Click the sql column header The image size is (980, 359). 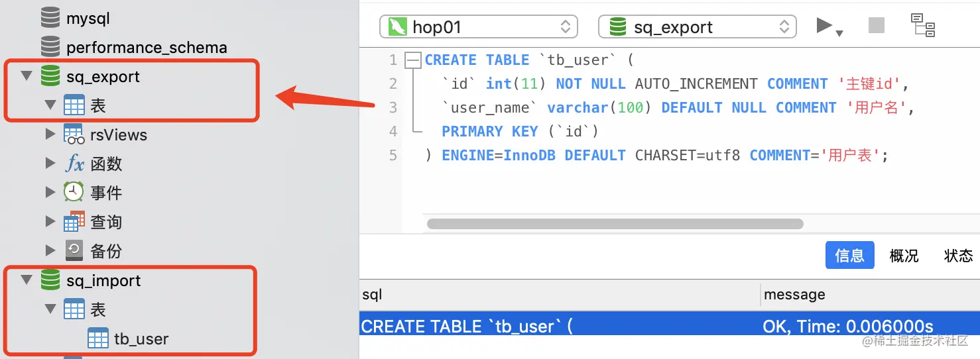[x=560, y=295]
